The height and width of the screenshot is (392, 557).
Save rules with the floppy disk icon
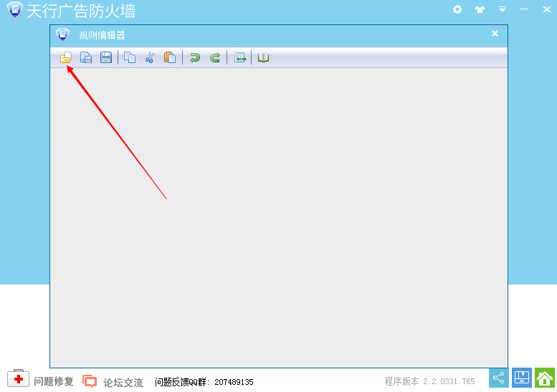pyautogui.click(x=106, y=57)
